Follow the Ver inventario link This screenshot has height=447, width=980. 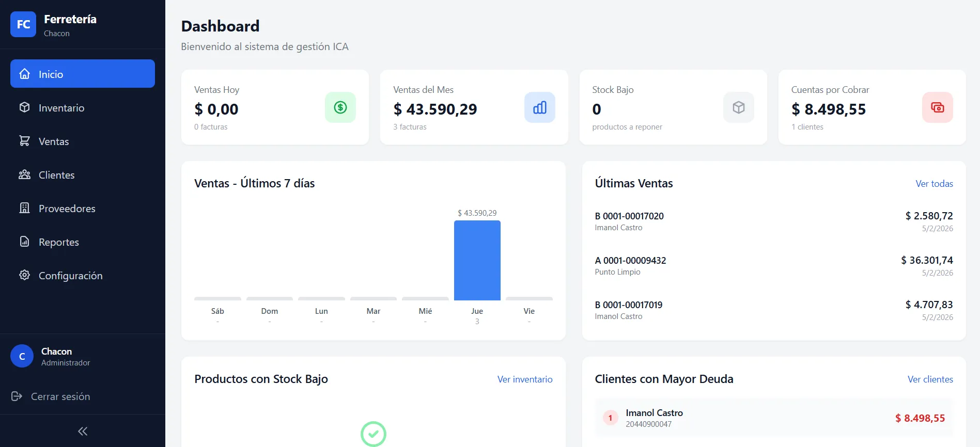coord(524,379)
